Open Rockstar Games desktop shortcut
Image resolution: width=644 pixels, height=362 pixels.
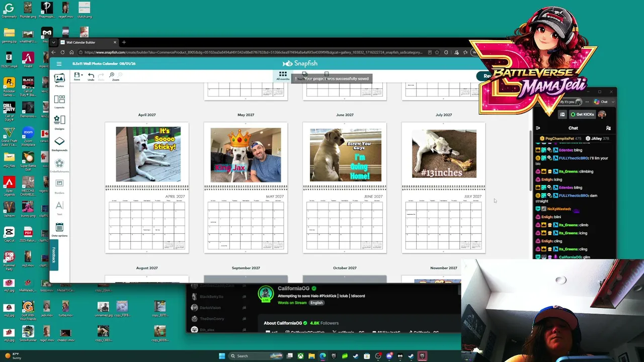tap(9, 86)
